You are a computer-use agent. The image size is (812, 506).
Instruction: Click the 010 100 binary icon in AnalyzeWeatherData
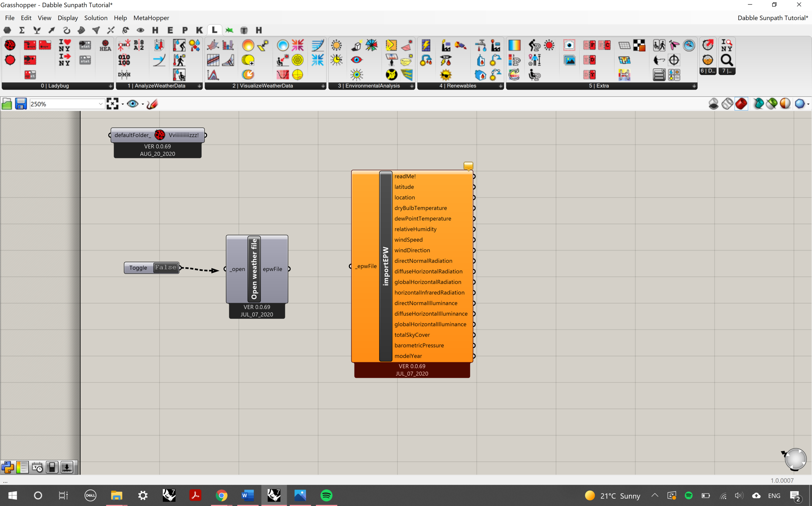(x=124, y=60)
